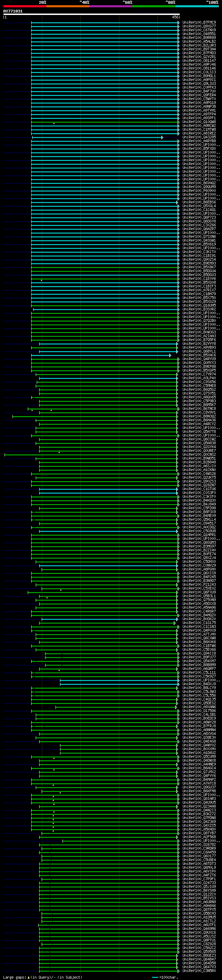Select the UniRef100_Q7SXN6 entry

pyautogui.click(x=199, y=236)
